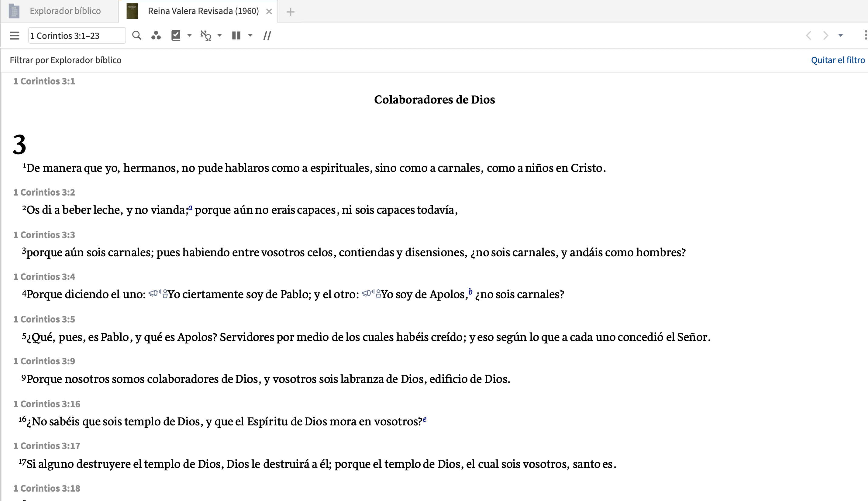The width and height of the screenshot is (868, 501).
Task: Add a new tab with plus button
Action: click(291, 12)
